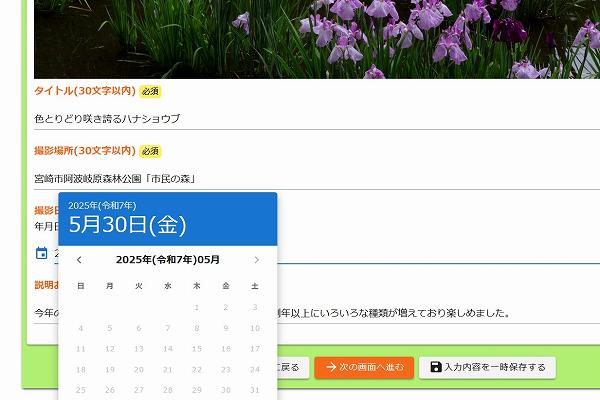Select day 31 in calendar

point(255,390)
